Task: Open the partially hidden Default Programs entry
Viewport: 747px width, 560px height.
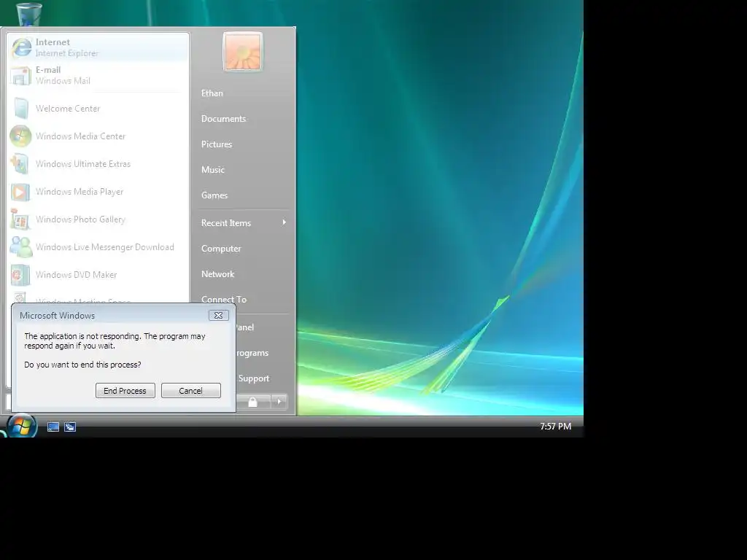Action: (252, 353)
